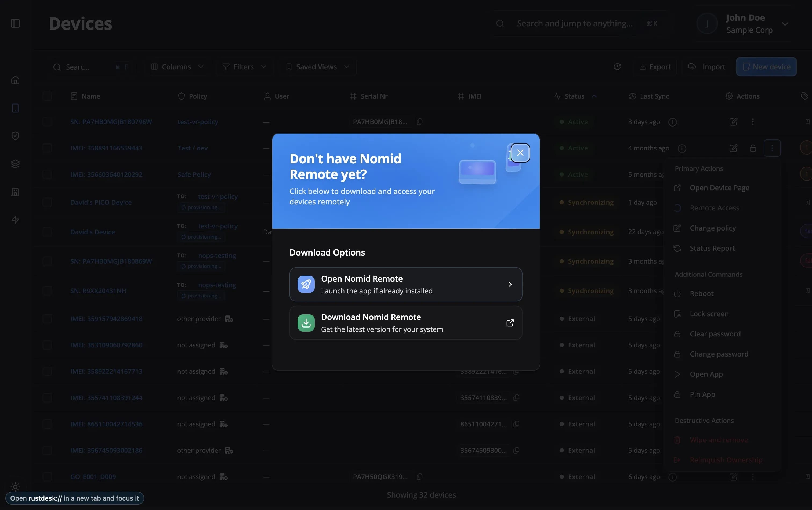Select checkbox for David's PICO Device

click(47, 202)
